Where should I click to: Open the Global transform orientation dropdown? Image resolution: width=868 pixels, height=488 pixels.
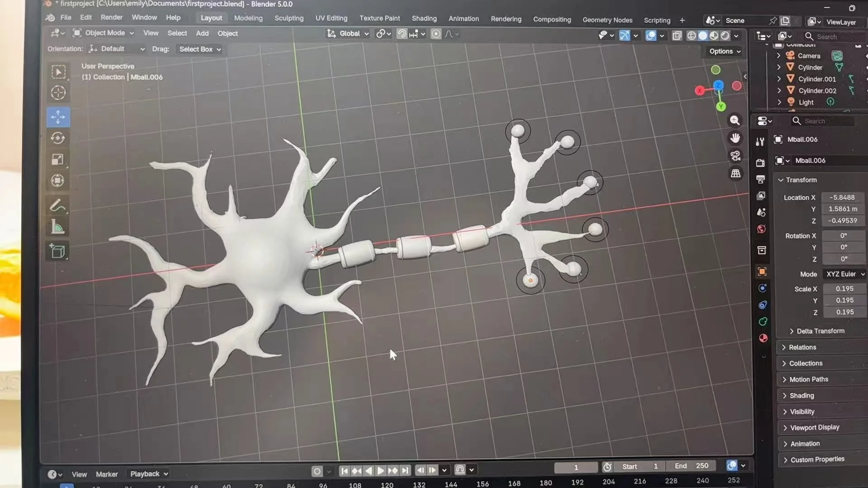tap(348, 34)
